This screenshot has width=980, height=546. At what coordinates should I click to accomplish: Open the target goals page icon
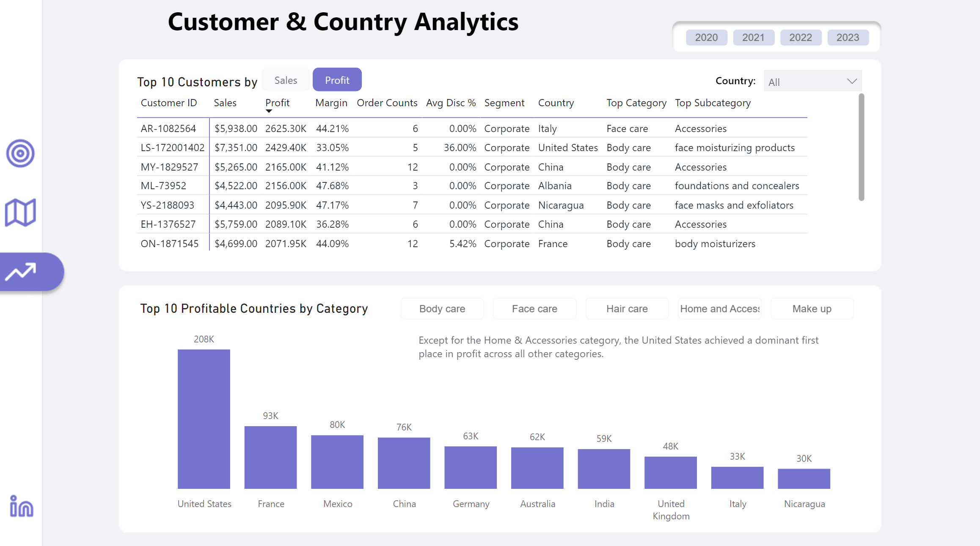[x=20, y=153]
